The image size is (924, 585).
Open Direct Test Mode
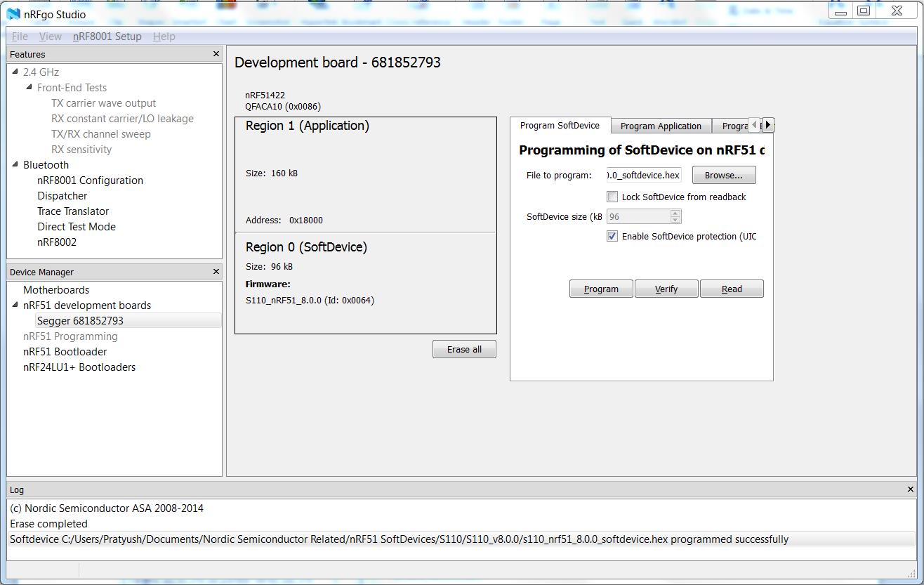[76, 226]
